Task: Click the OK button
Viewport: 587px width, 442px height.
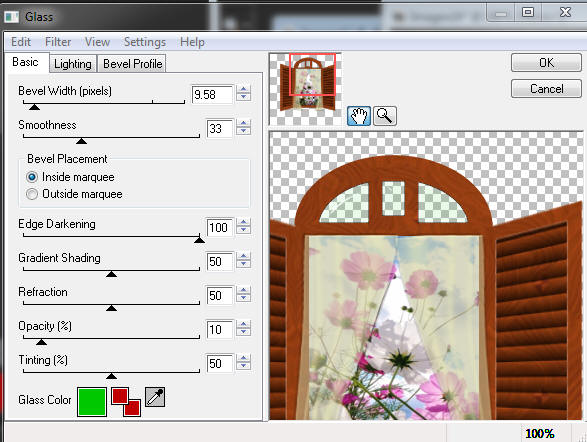Action: click(546, 63)
